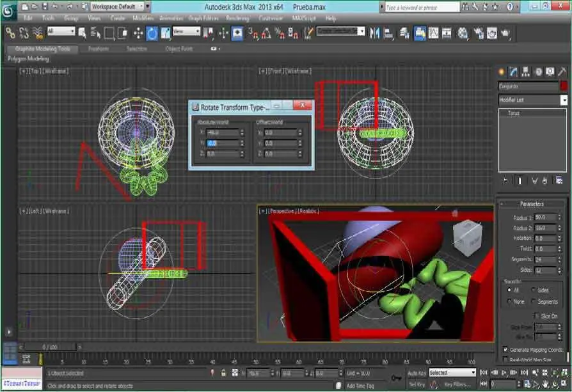Toggle the Set Key button
The width and height of the screenshot is (572, 392).
pos(417,384)
